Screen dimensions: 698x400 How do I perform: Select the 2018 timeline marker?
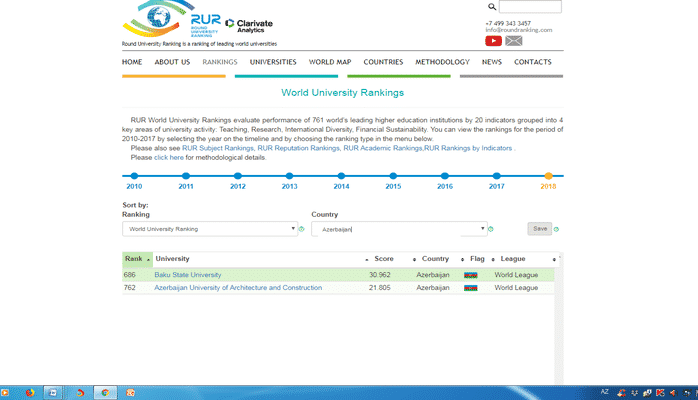[548, 176]
